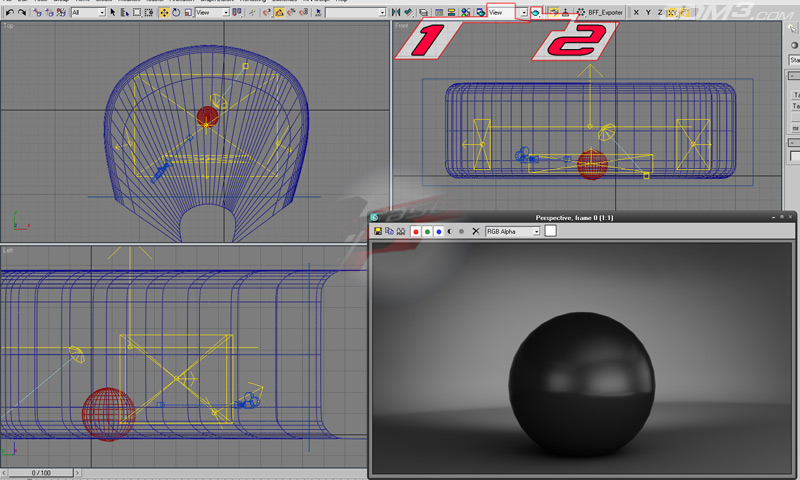This screenshot has height=480, width=800.
Task: Click the Undo arrow in the toolbar
Action: 10,12
